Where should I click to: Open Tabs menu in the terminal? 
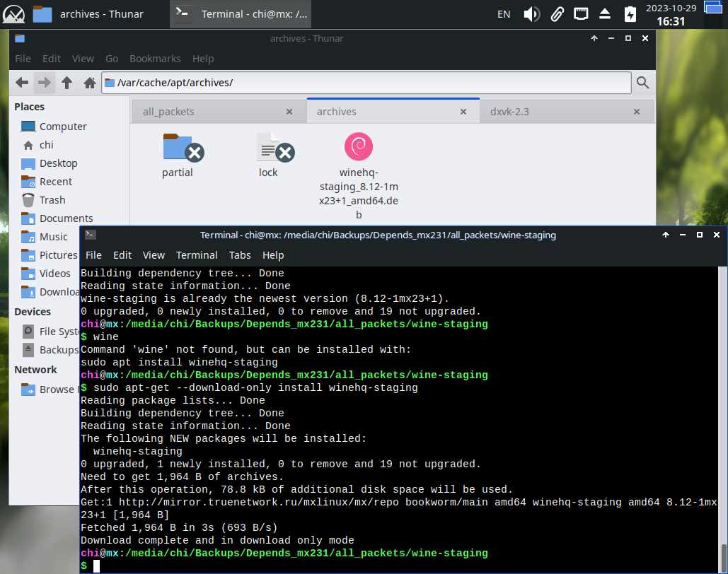click(x=240, y=255)
